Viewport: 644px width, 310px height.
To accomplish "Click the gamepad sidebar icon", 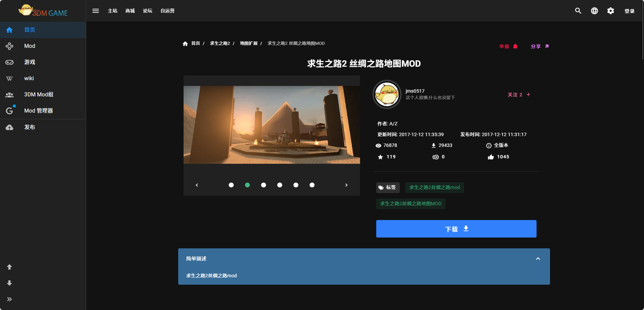I will (9, 62).
